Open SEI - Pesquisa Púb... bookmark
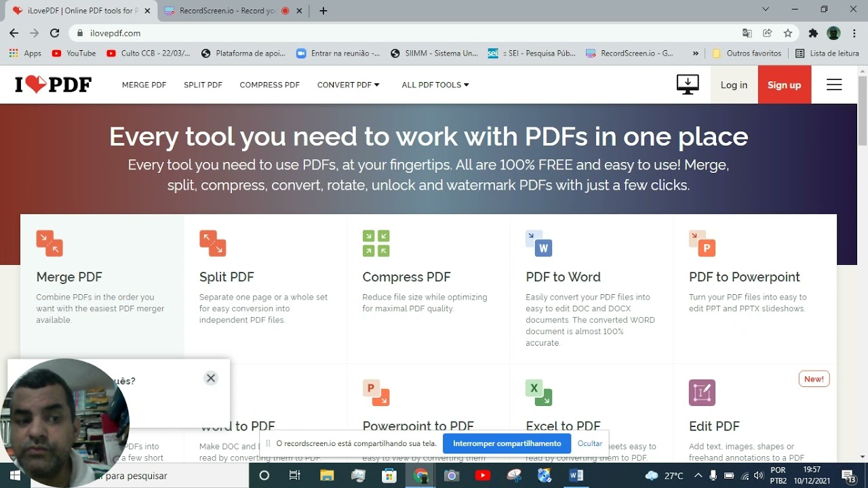868x488 pixels. 532,53
